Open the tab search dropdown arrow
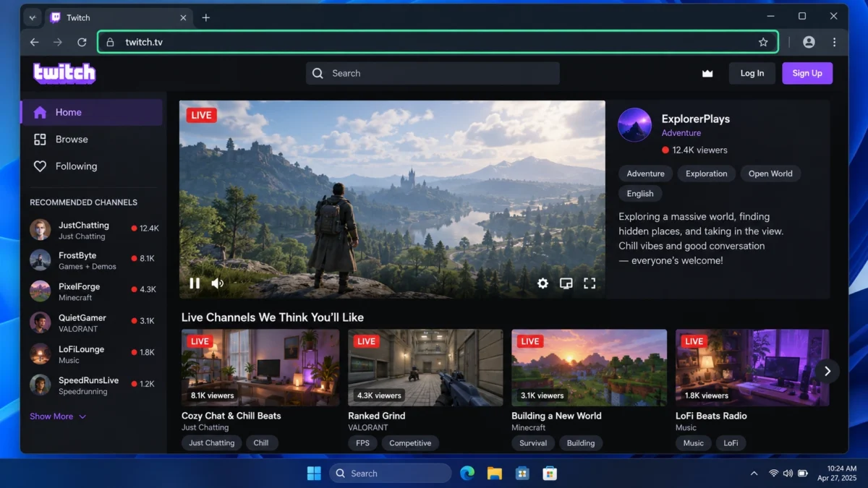The image size is (868, 488). point(32,17)
